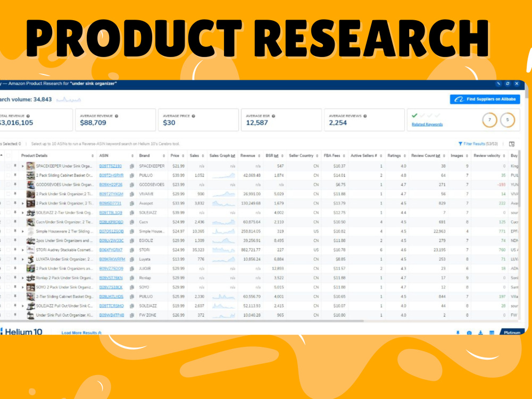
Task: Expand the Simple Houseware 2 Tier Sliding row
Action: pyautogui.click(x=23, y=231)
